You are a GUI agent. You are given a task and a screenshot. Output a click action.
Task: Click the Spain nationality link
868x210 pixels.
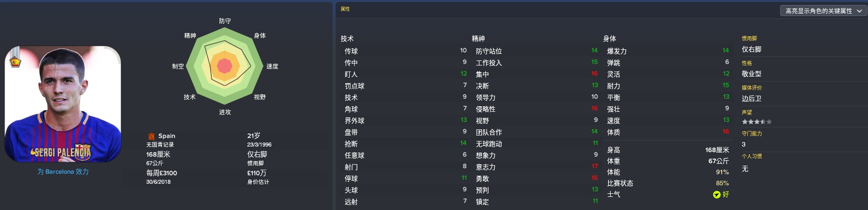click(x=167, y=136)
